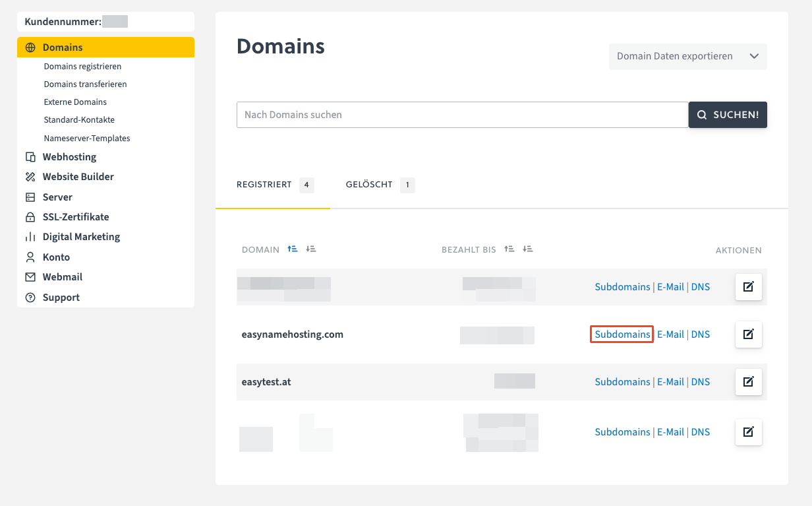Sort Bezahlt bis column ascending
Image resolution: width=812 pixels, height=506 pixels.
[x=509, y=249]
